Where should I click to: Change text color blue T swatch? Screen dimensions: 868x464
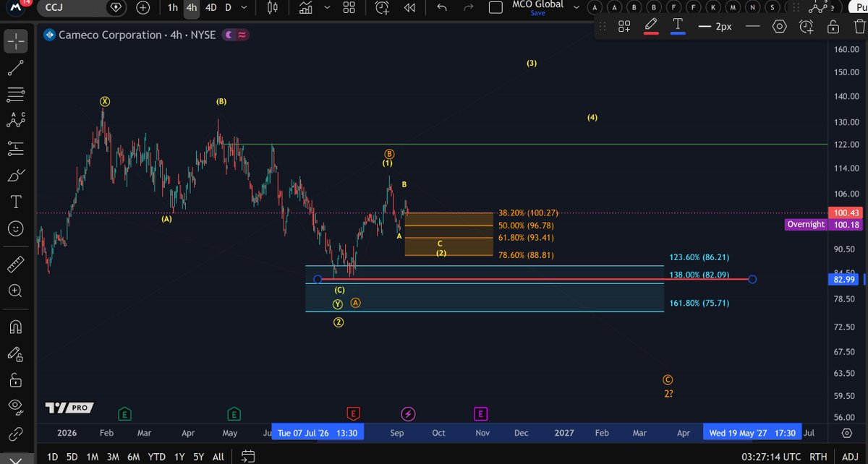[678, 27]
